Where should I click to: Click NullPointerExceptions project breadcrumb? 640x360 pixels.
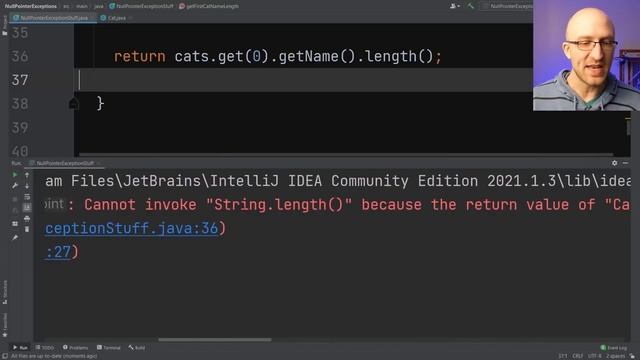[31, 6]
